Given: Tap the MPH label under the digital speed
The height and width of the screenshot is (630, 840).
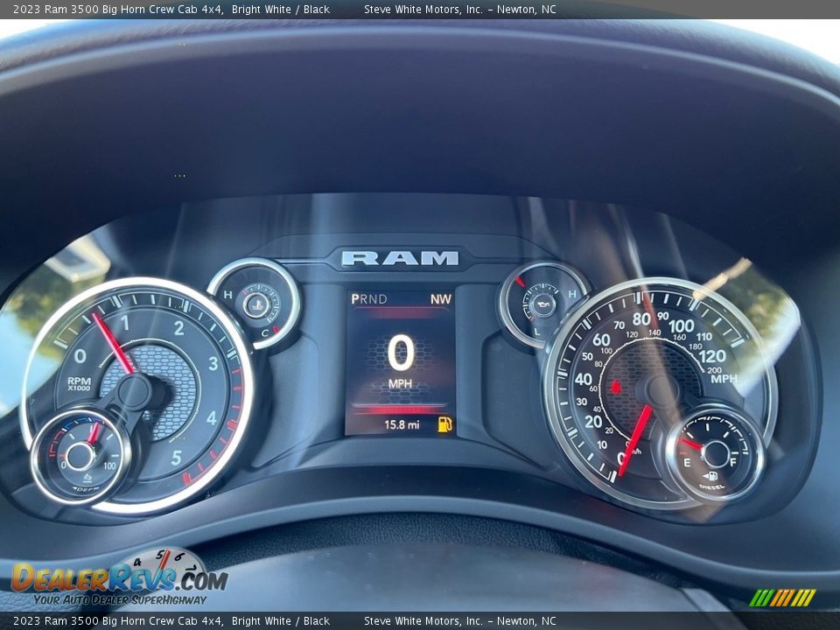Looking at the screenshot, I should point(400,383).
